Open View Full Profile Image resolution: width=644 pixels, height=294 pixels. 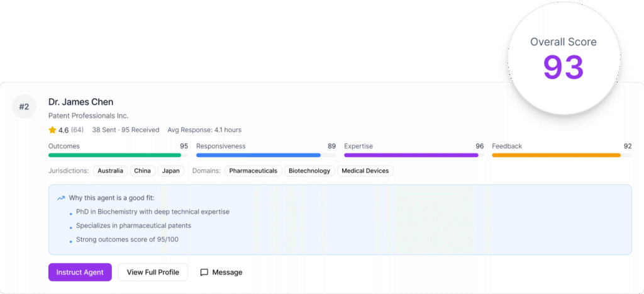pyautogui.click(x=153, y=272)
